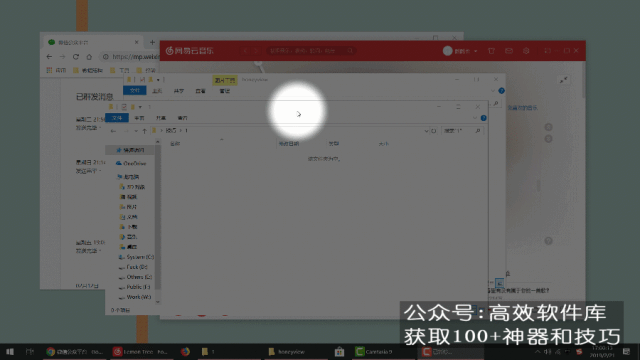Sort by the name column header
Screen dimensions: 640x360
click(x=175, y=144)
